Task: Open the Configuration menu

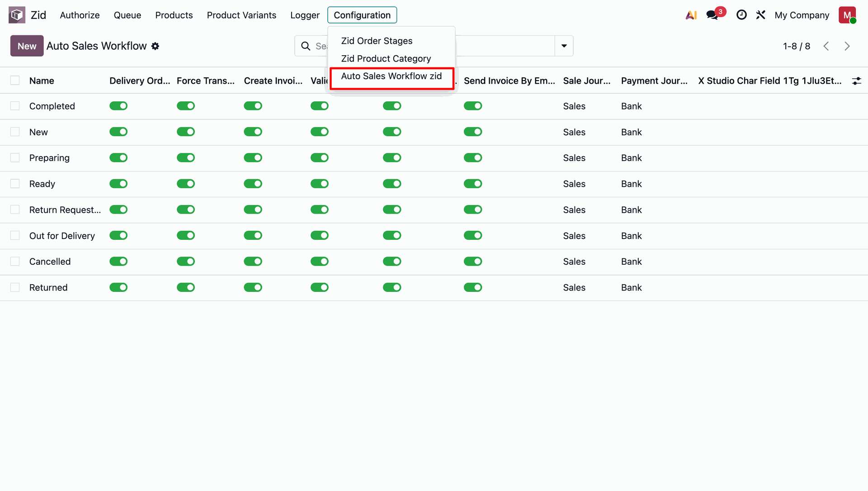Action: [x=362, y=15]
